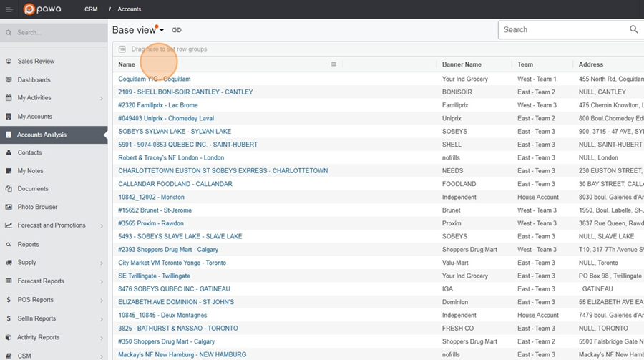644x360 pixels.
Task: Toggle the hamburger menu icon
Action: tap(9, 9)
